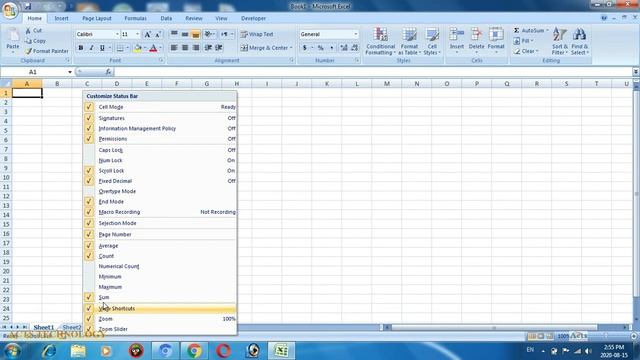Enable Num Lock status indicator
The image size is (640, 360).
160,160
